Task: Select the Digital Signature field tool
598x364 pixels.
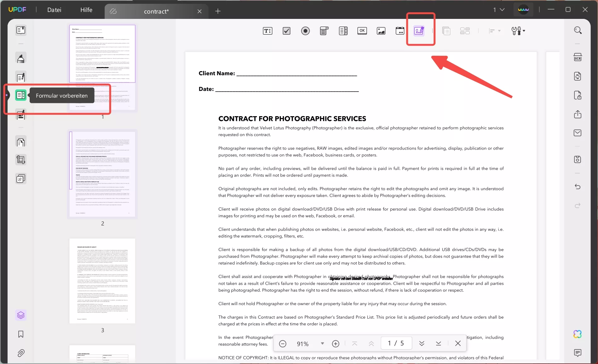Action: [x=419, y=31]
